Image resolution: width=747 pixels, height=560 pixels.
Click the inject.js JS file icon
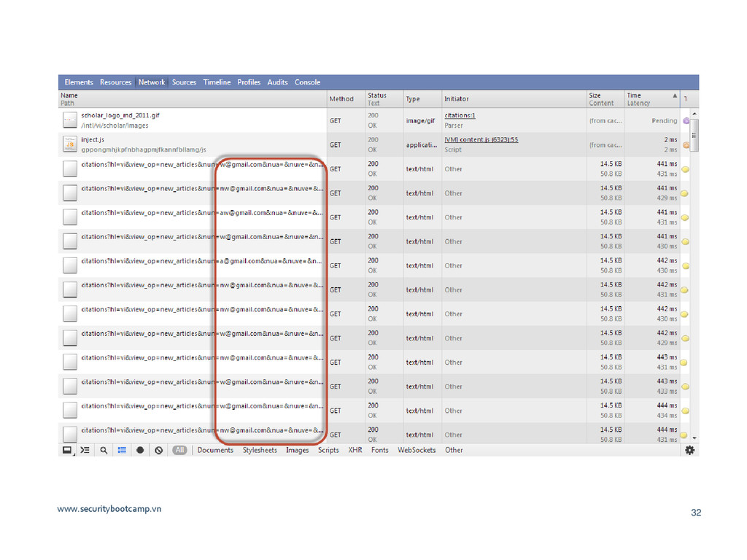(x=70, y=144)
